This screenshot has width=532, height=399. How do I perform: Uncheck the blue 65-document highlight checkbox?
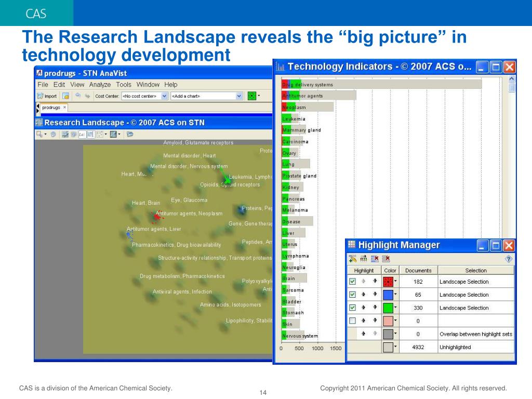(353, 295)
